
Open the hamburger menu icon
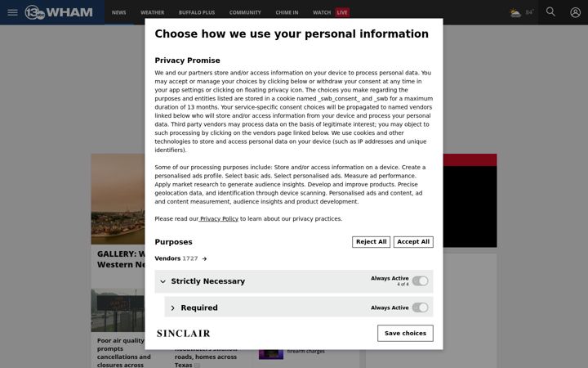click(12, 12)
